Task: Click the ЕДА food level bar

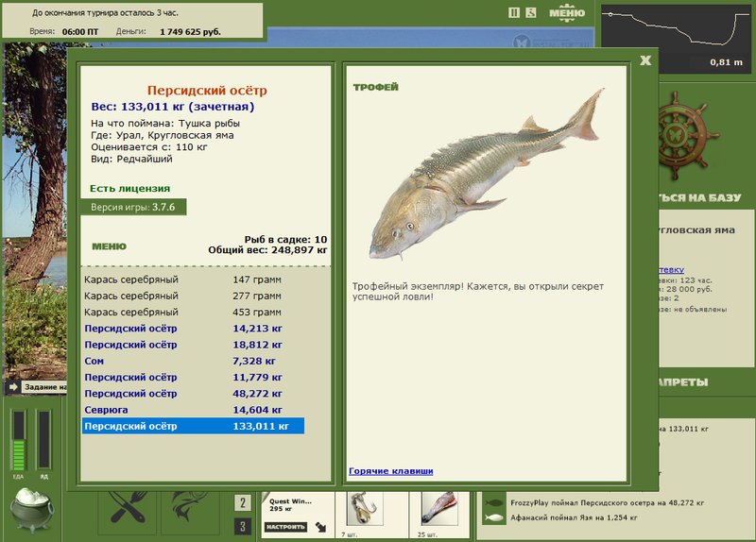Action: click(x=18, y=440)
